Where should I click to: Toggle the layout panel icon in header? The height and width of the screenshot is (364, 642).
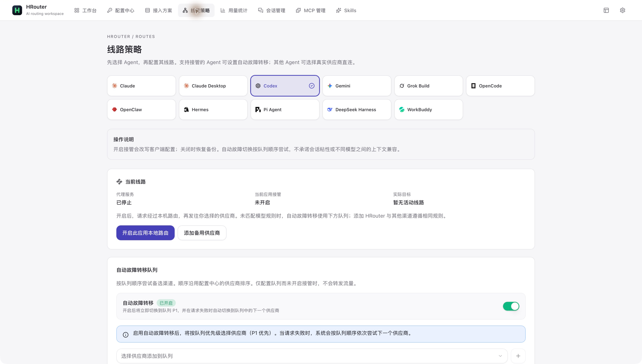pos(606,10)
